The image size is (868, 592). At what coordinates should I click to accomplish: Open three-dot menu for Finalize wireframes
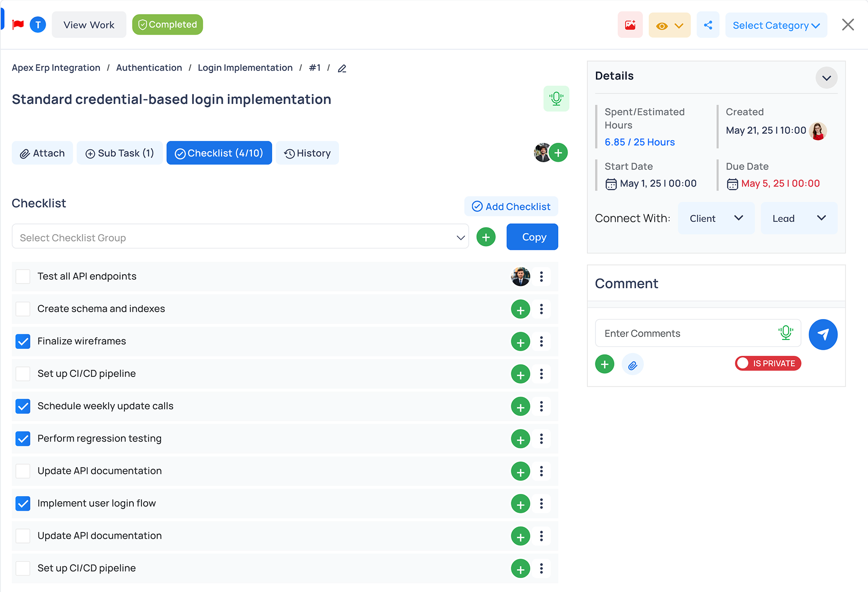[x=541, y=342]
